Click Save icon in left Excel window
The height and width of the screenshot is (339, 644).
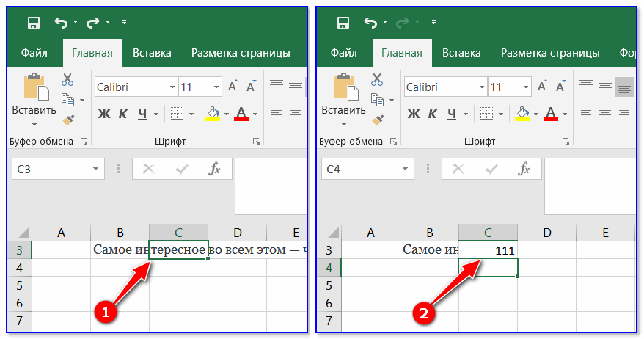34,22
